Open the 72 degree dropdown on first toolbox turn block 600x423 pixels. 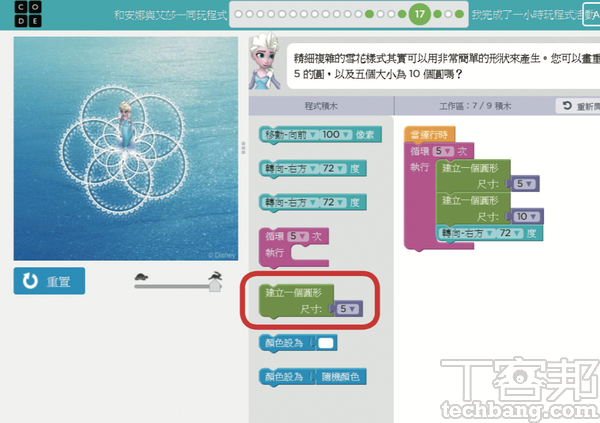pyautogui.click(x=332, y=168)
